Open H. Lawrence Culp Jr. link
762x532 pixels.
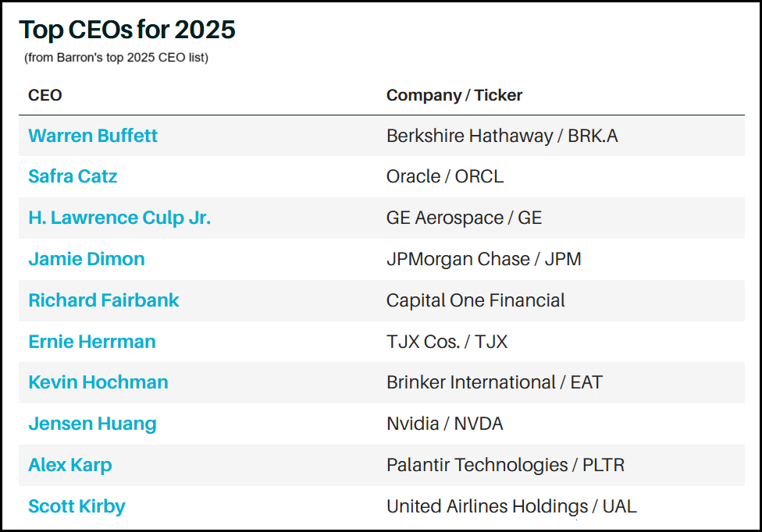[x=119, y=218]
